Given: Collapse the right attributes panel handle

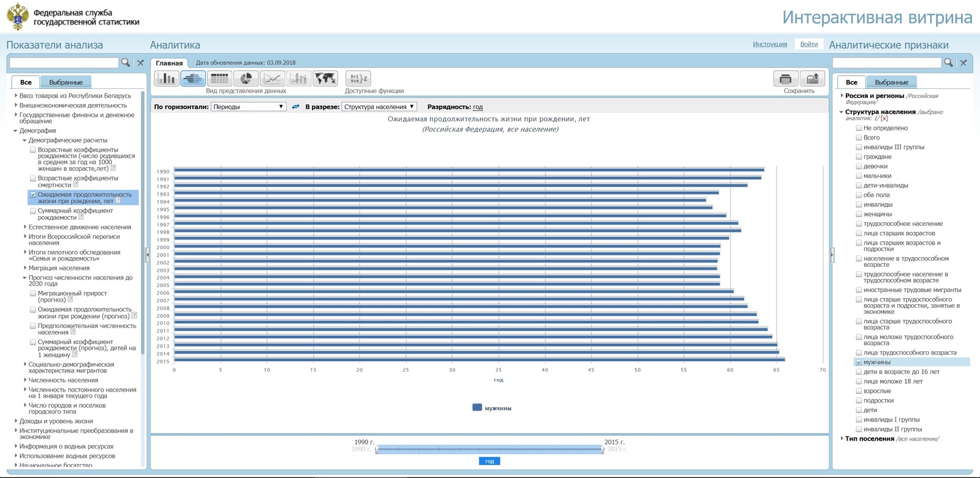Looking at the screenshot, I should [832, 255].
